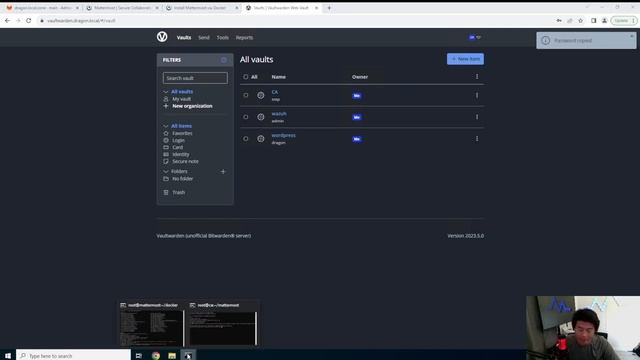This screenshot has width=640, height=360.
Task: Click the Trash can icon
Action: [166, 192]
